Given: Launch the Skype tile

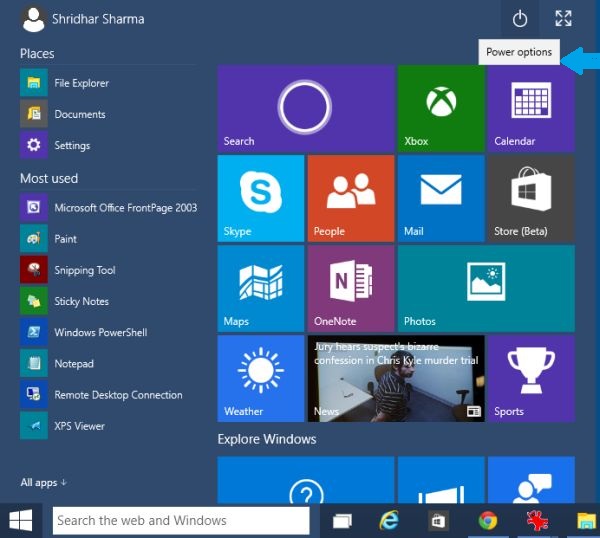Looking at the screenshot, I should 261,198.
